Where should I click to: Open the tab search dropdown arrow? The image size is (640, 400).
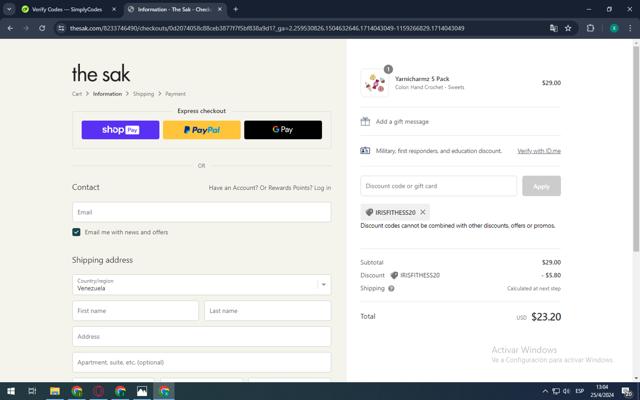9,9
